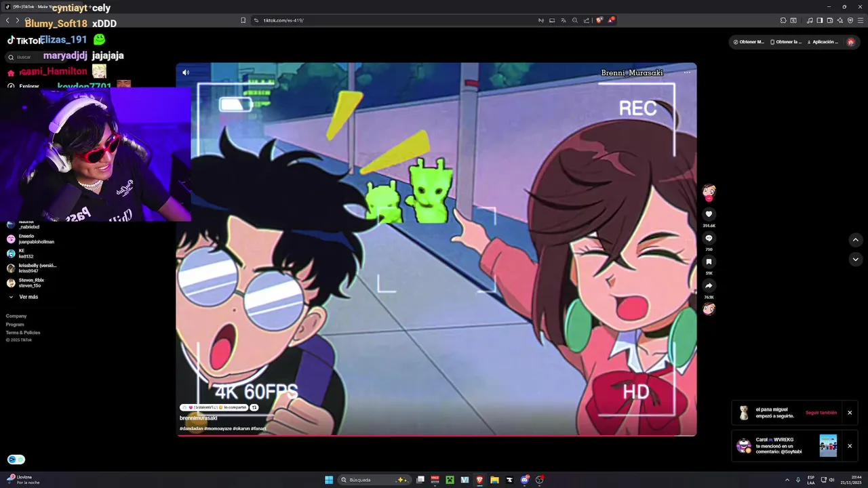Open the thumbnail in the Carol mention notification
This screenshot has width=868, height=488.
828,446
